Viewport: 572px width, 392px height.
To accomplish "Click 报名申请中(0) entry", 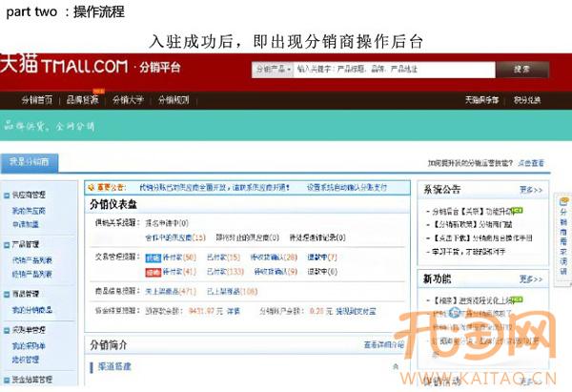I will point(167,223).
